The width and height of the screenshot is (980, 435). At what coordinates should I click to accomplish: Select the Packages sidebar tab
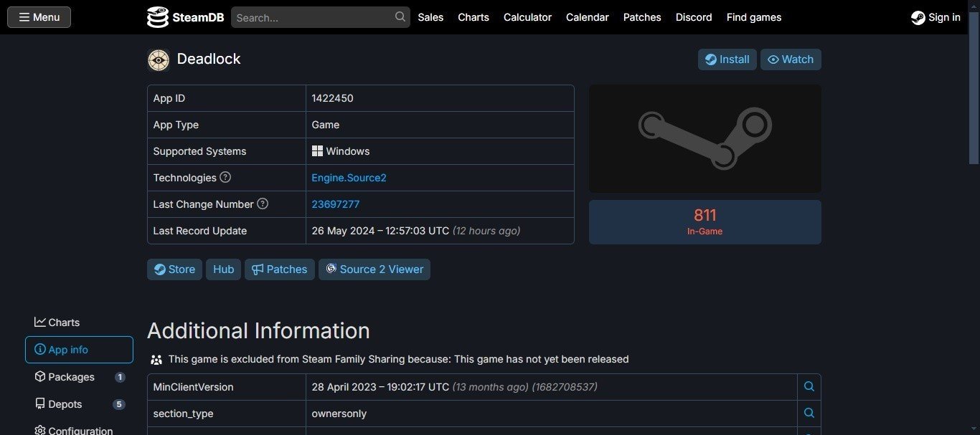79,377
